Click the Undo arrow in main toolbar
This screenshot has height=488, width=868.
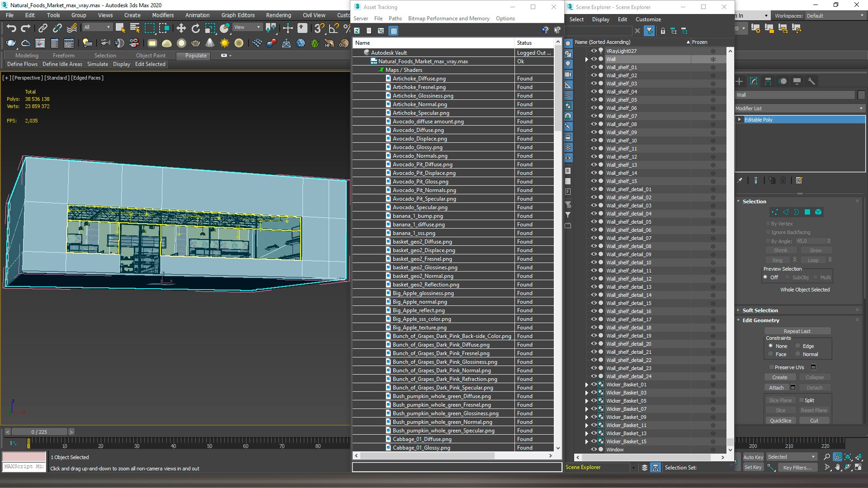pyautogui.click(x=11, y=28)
